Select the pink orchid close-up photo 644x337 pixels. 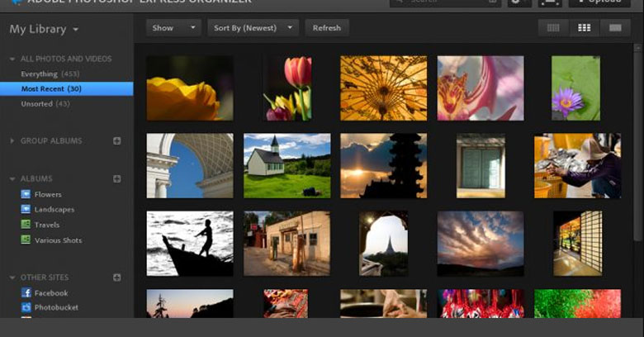[481, 88]
